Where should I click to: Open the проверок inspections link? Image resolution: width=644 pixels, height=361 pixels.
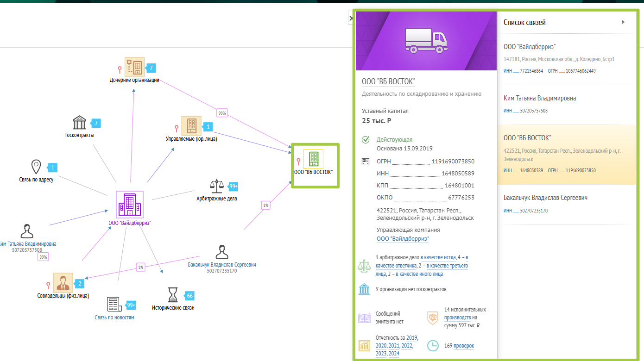(x=464, y=346)
